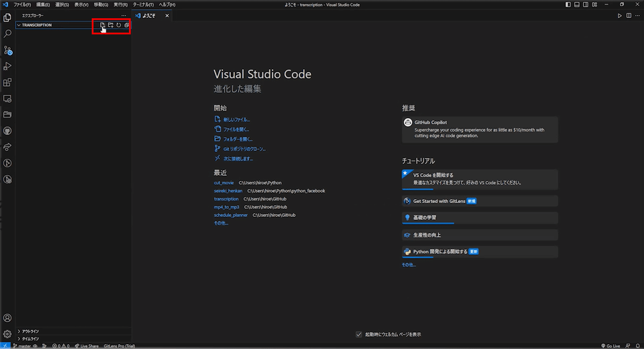Viewport: 644px width, 349px height.
Task: Open the Extensions view
Action: (8, 83)
